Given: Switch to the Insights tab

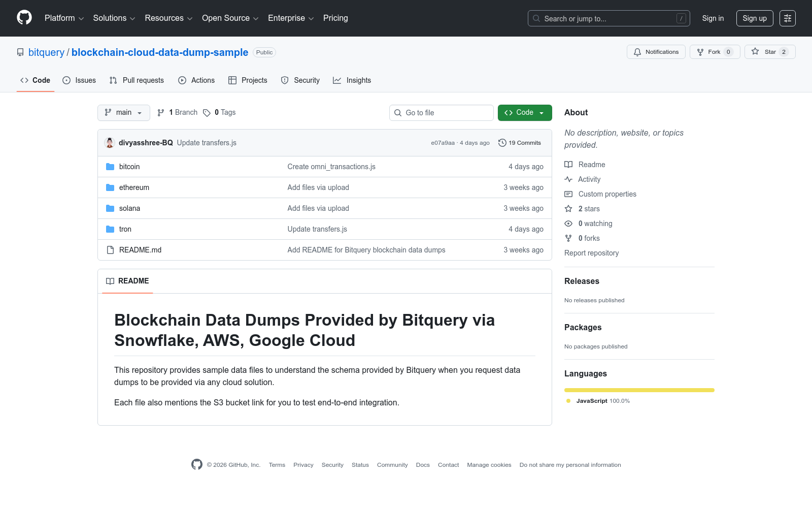Looking at the screenshot, I should click(x=352, y=80).
